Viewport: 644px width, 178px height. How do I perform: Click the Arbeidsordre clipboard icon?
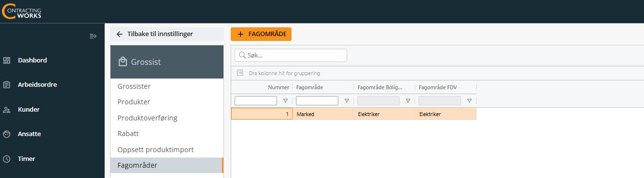[x=7, y=85]
